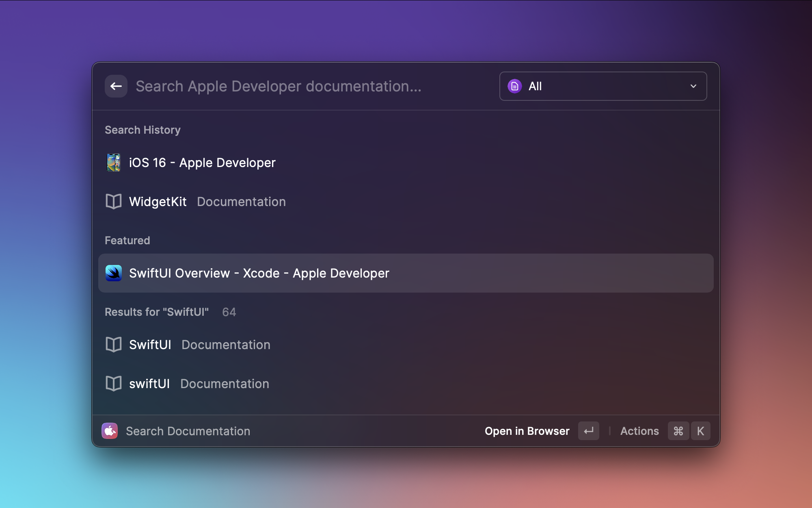Click the purple document icon in filter
This screenshot has width=812, height=508.
pyautogui.click(x=514, y=86)
